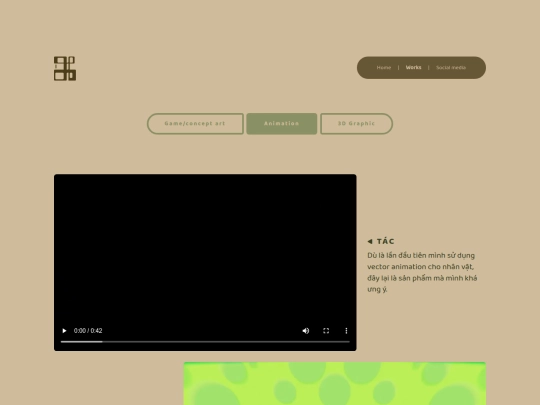Open the Social media nav link

(451, 68)
